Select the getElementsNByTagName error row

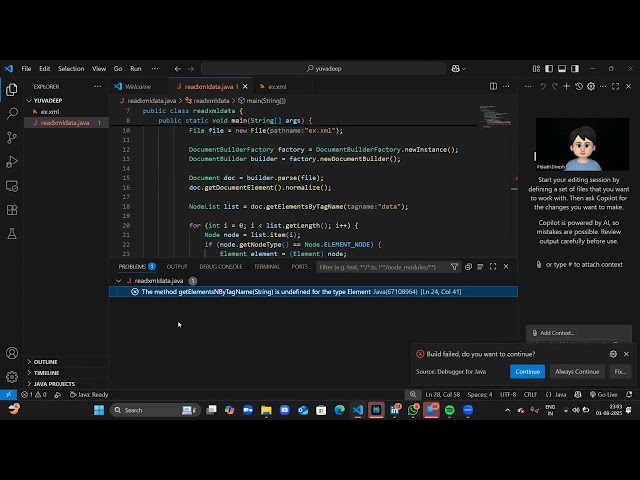[x=313, y=291]
